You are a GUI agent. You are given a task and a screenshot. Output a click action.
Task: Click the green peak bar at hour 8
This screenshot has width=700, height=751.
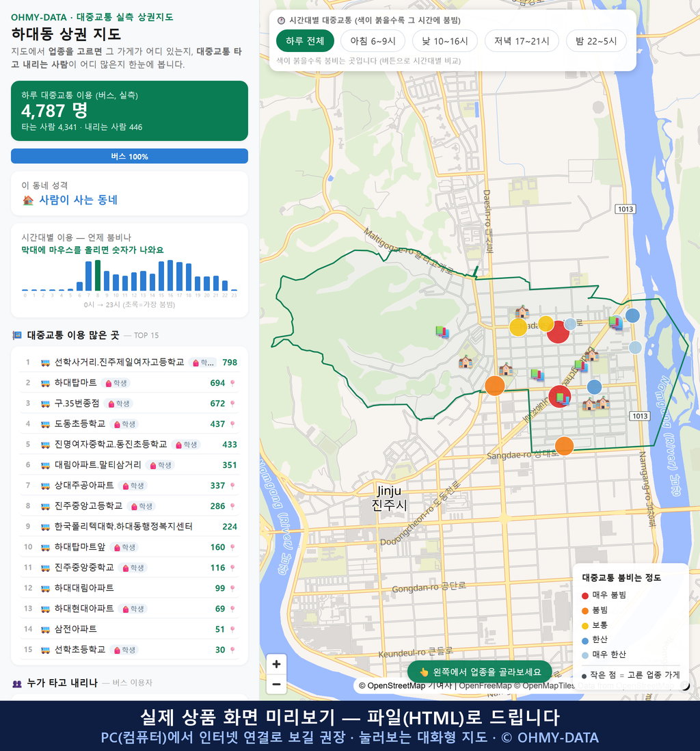[x=98, y=276]
